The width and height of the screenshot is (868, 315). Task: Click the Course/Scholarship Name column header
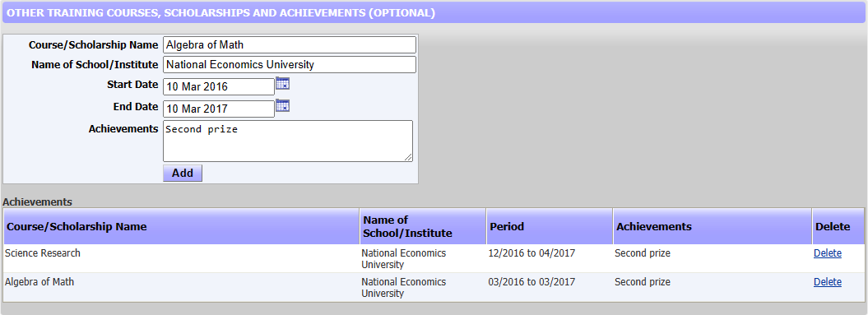[181, 226]
